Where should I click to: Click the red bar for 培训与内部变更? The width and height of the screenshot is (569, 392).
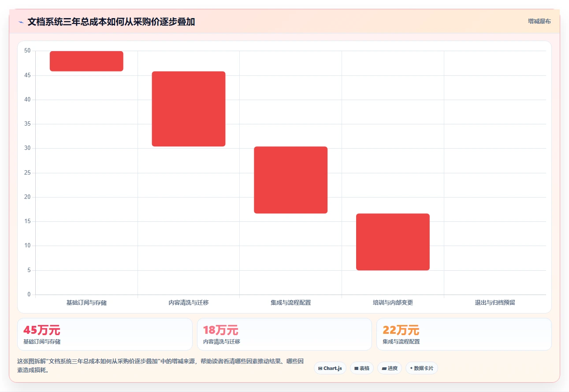pos(393,242)
